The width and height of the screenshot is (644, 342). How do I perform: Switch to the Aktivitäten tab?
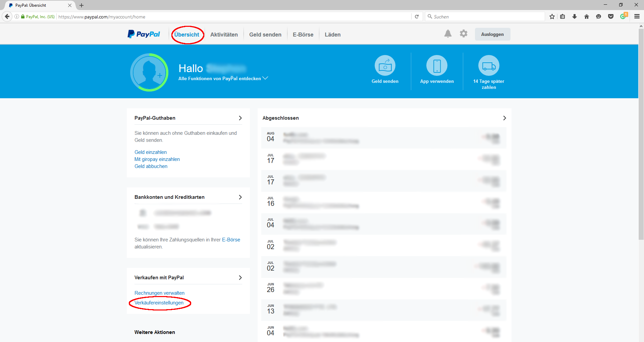pos(224,35)
